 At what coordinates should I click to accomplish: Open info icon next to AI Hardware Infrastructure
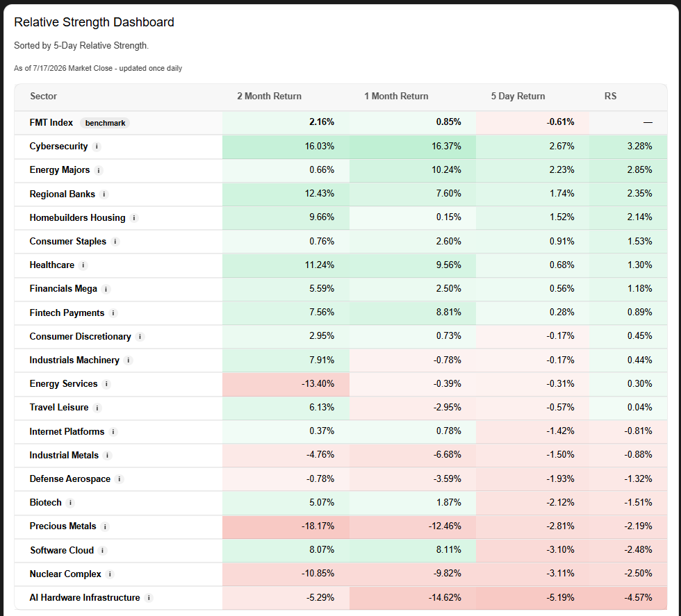tap(149, 598)
